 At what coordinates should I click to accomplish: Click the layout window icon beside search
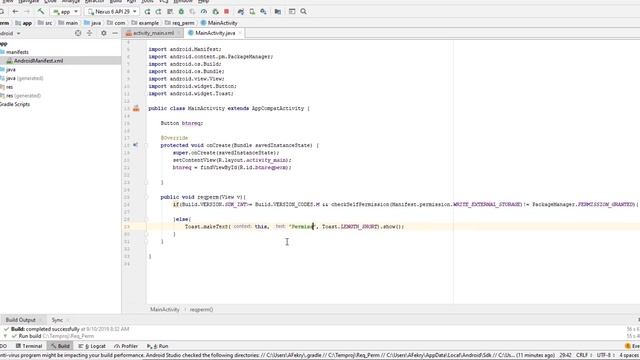point(292,11)
